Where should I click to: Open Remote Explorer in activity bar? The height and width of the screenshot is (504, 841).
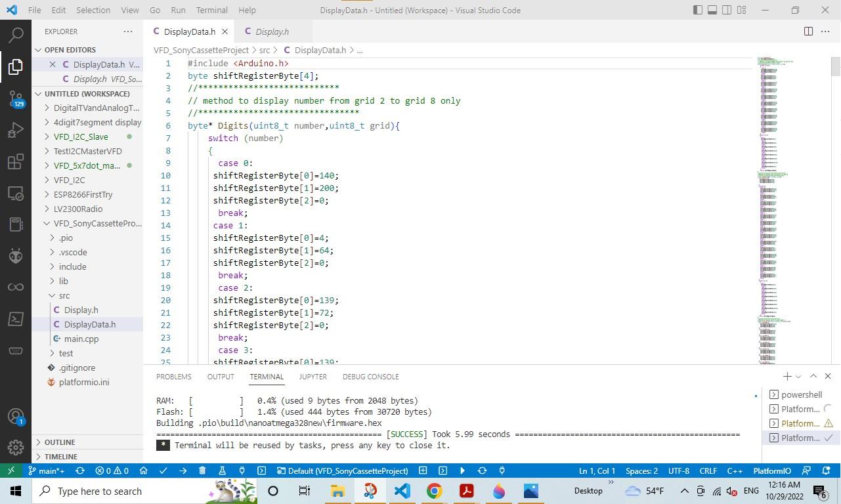(16, 193)
